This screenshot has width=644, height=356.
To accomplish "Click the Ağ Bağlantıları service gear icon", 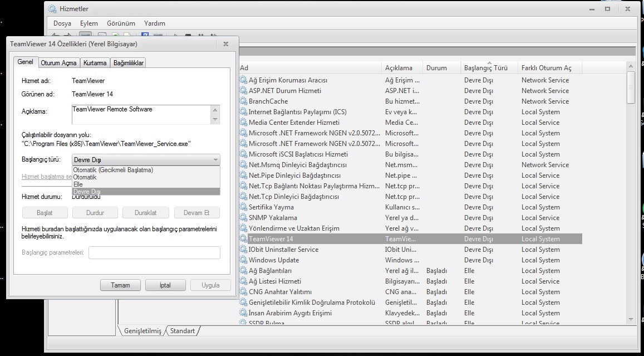I will click(x=244, y=271).
